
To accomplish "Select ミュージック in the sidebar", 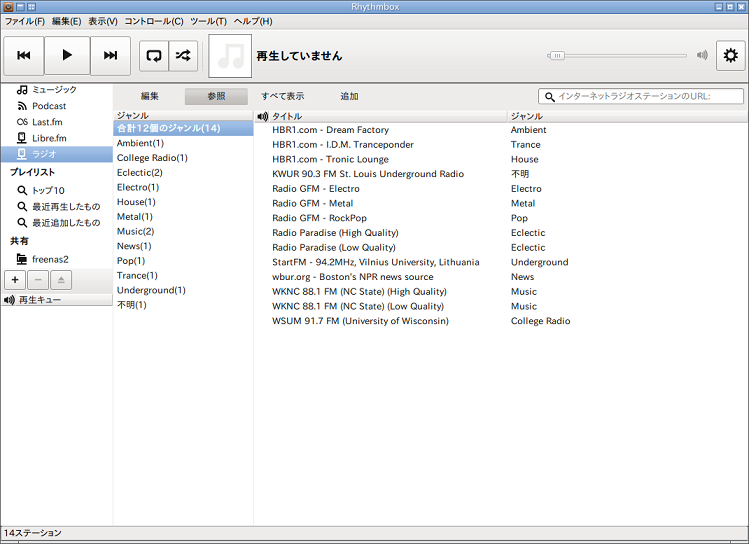I will point(56,90).
